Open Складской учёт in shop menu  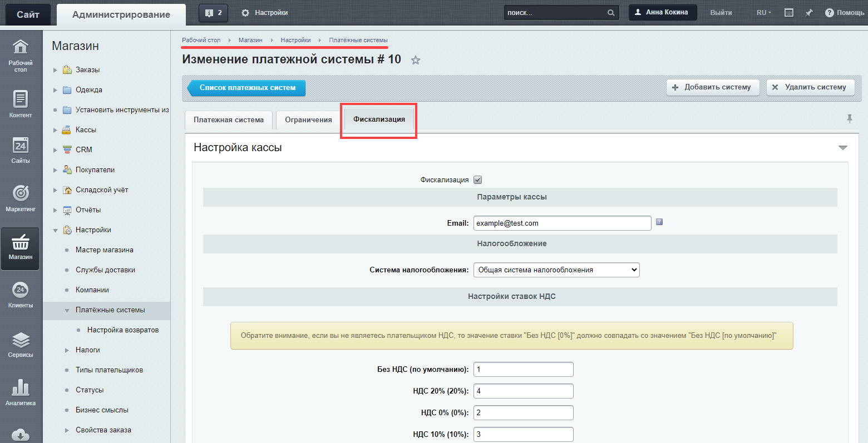[x=102, y=190]
